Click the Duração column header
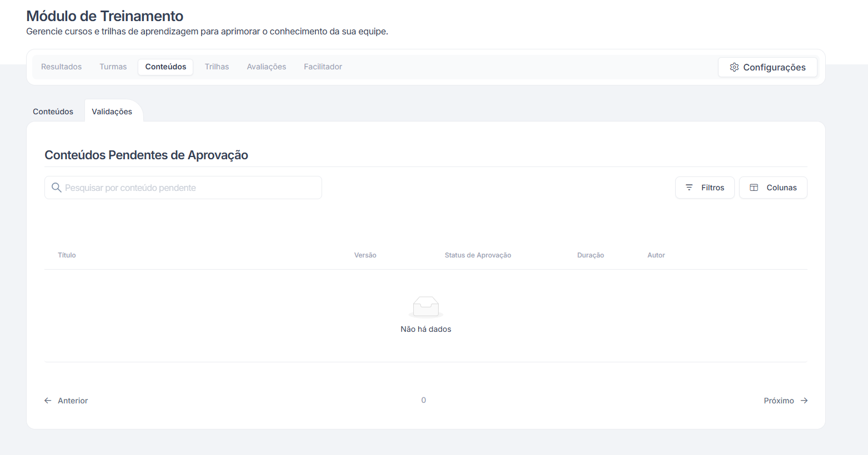 click(x=590, y=255)
